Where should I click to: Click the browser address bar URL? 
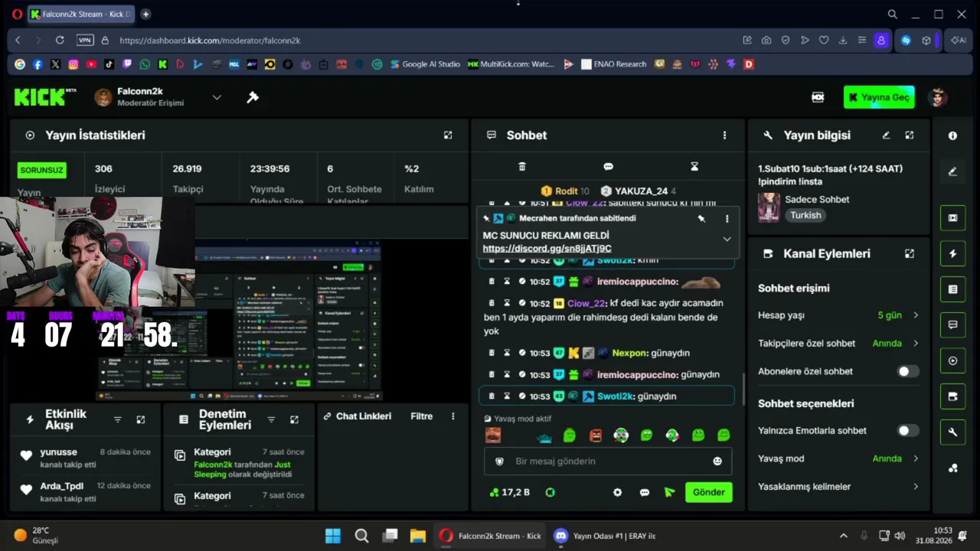click(210, 41)
